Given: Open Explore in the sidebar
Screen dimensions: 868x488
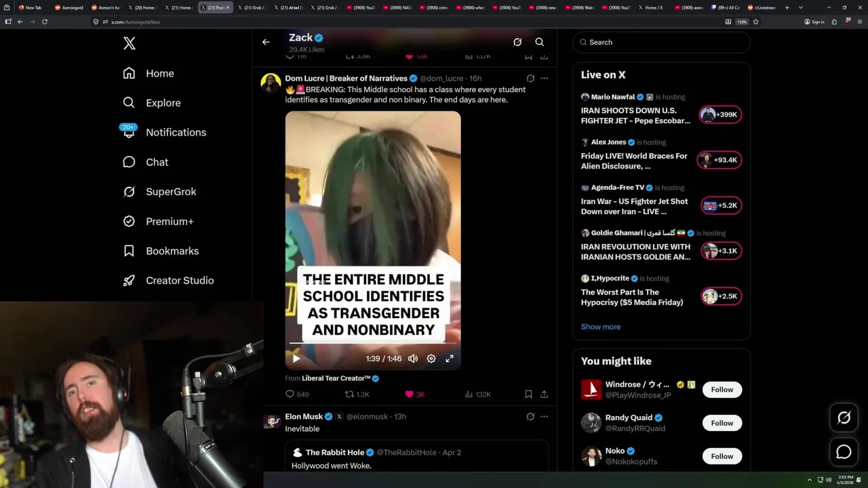Looking at the screenshot, I should click(152, 103).
